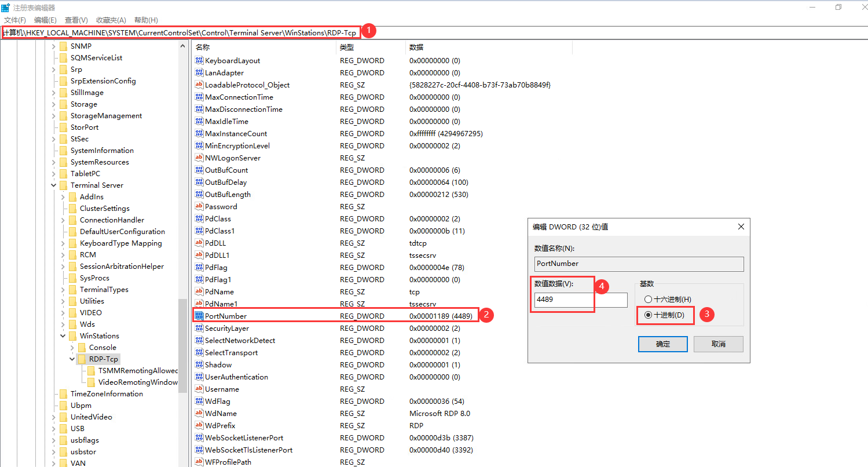
Task: Collapse the WinStations tree node
Action: [x=63, y=336]
